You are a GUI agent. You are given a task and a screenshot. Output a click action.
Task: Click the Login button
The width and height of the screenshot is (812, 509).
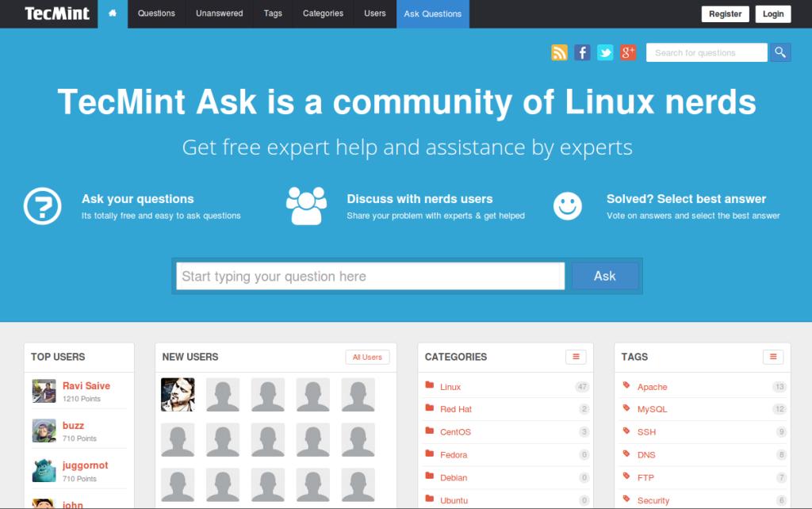pos(773,14)
